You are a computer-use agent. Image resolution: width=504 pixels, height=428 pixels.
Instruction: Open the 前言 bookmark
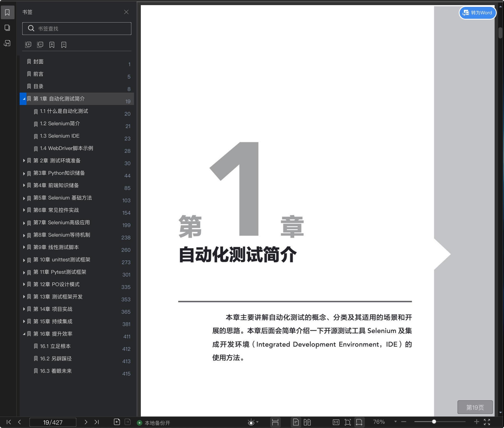77,74
